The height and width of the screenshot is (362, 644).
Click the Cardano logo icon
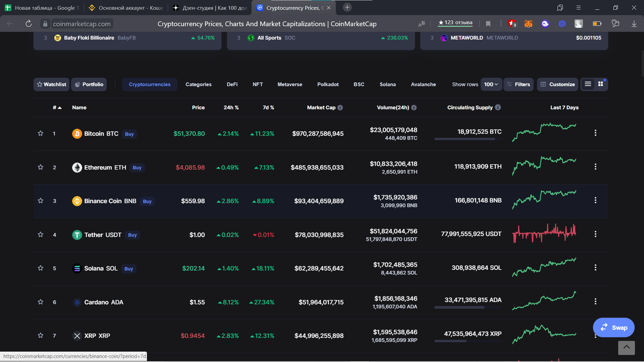(77, 302)
